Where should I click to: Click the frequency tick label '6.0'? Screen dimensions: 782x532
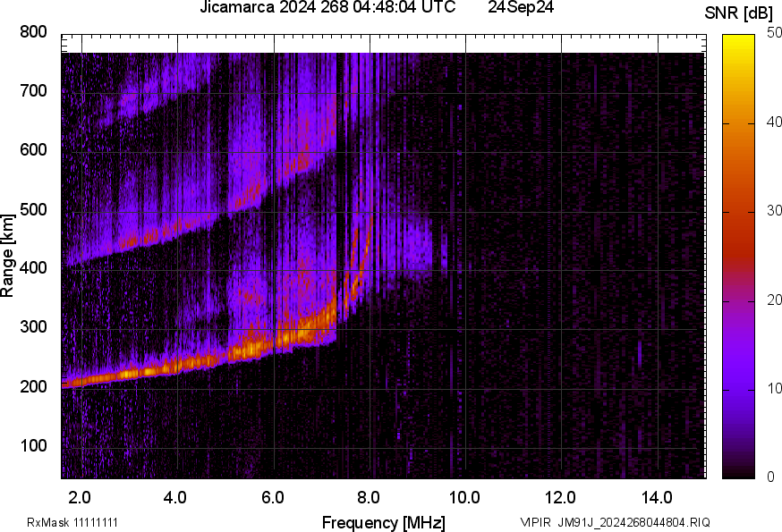pyautogui.click(x=272, y=498)
